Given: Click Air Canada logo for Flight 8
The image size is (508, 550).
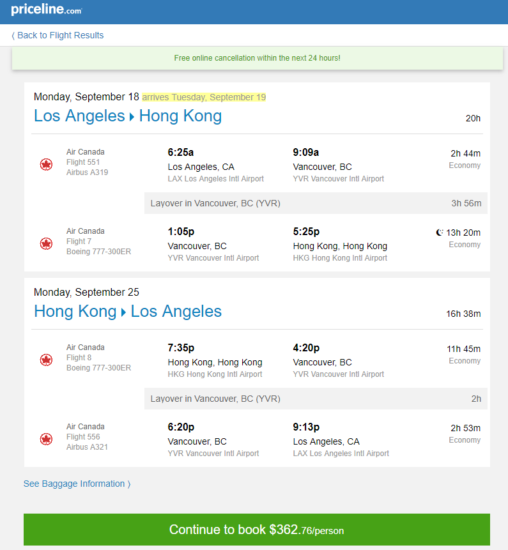Looking at the screenshot, I should point(46,360).
